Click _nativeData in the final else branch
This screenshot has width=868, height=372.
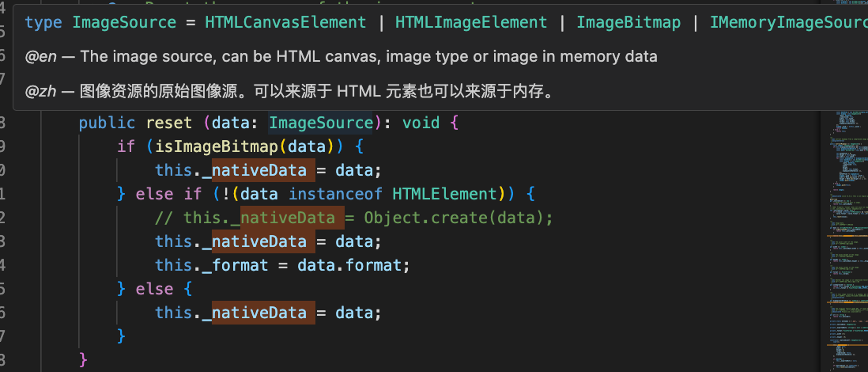pos(259,313)
